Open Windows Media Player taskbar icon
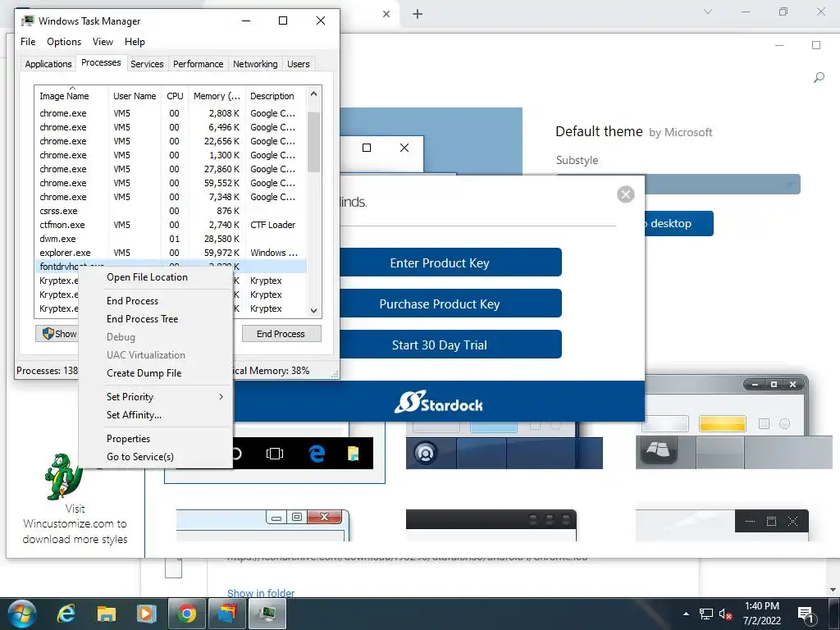This screenshot has height=630, width=840. (x=146, y=614)
